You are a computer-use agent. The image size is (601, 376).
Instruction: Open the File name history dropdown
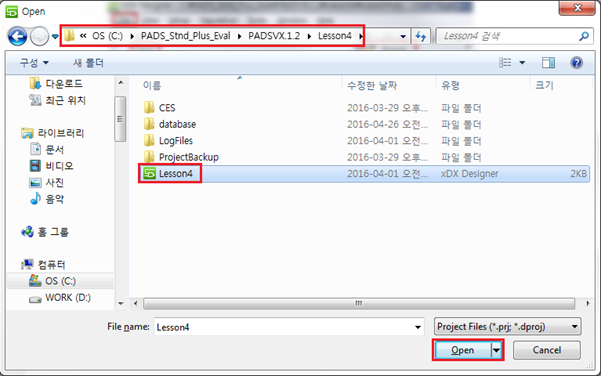417,327
